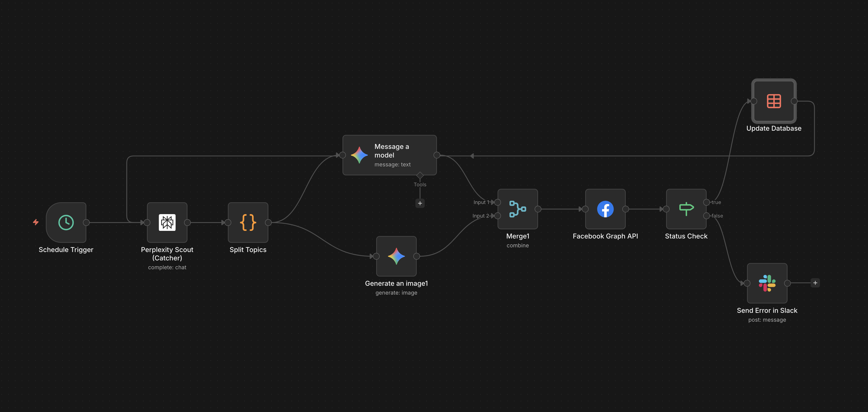Select the Facebook Graph API icon
Screen dimensions: 868x412
605,209
